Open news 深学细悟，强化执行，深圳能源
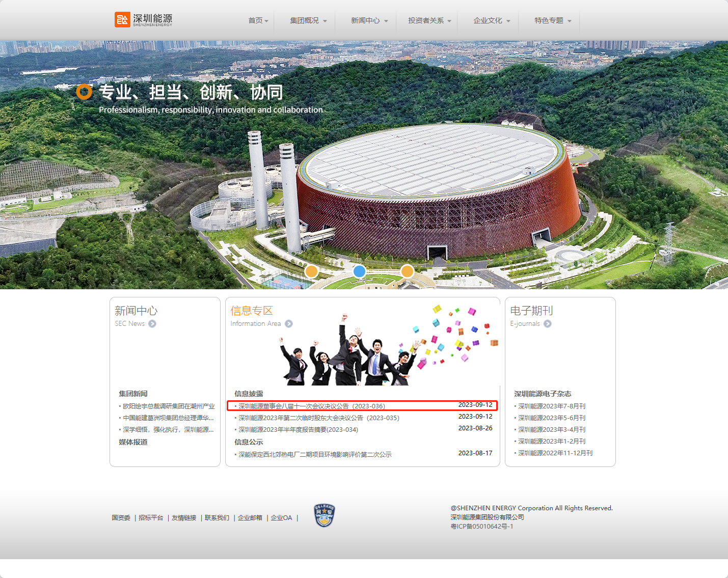The height and width of the screenshot is (578, 728). click(x=168, y=430)
